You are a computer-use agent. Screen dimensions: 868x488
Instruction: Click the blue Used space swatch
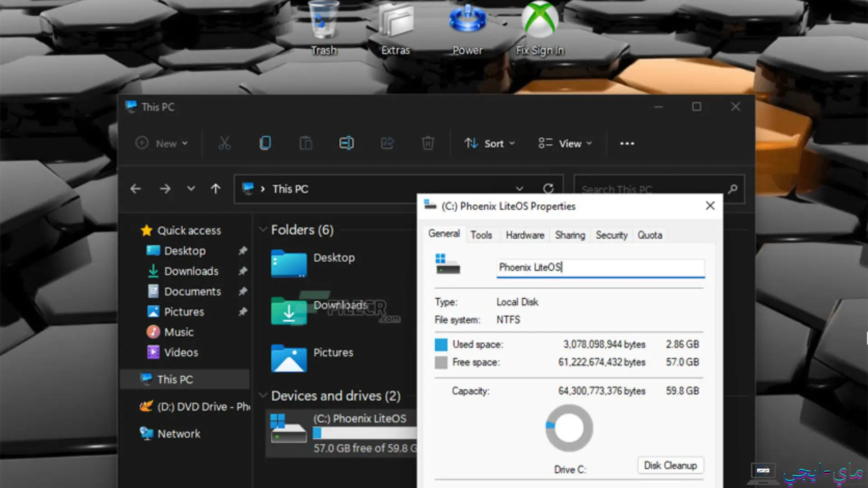tap(441, 345)
